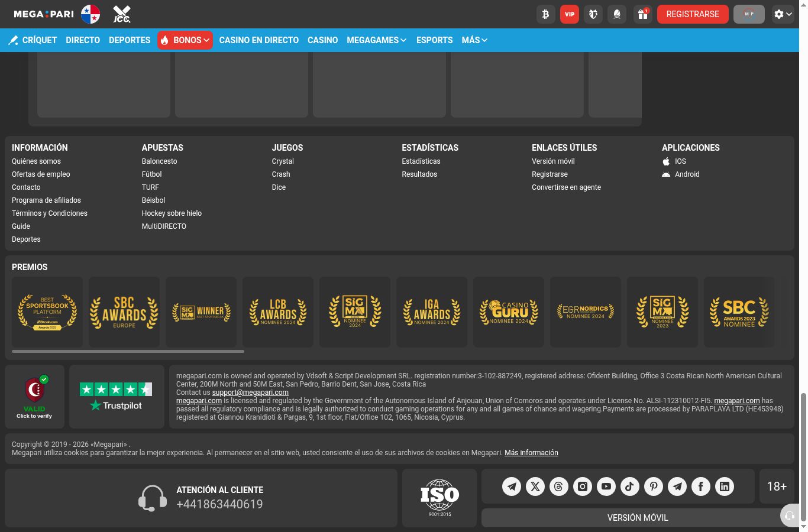808x532 pixels.
Task: Open the X (Twitter) social icon
Action: coord(535,486)
